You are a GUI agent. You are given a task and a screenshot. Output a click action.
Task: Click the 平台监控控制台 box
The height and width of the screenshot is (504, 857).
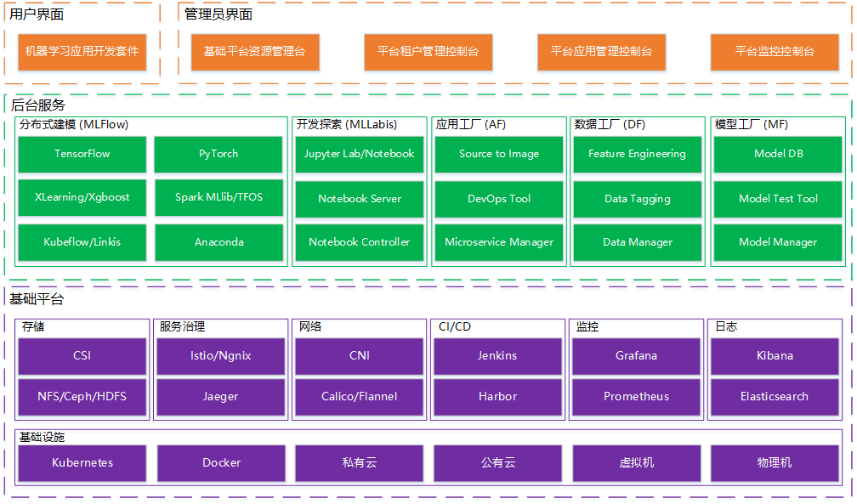point(775,52)
